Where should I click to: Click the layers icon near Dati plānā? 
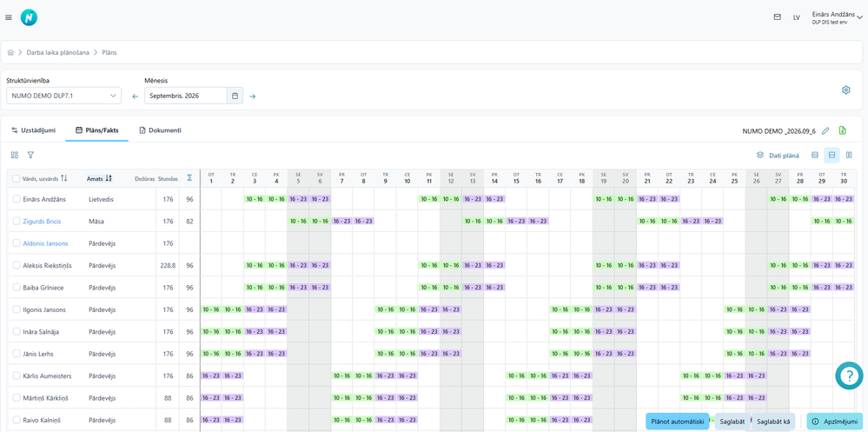(x=760, y=155)
